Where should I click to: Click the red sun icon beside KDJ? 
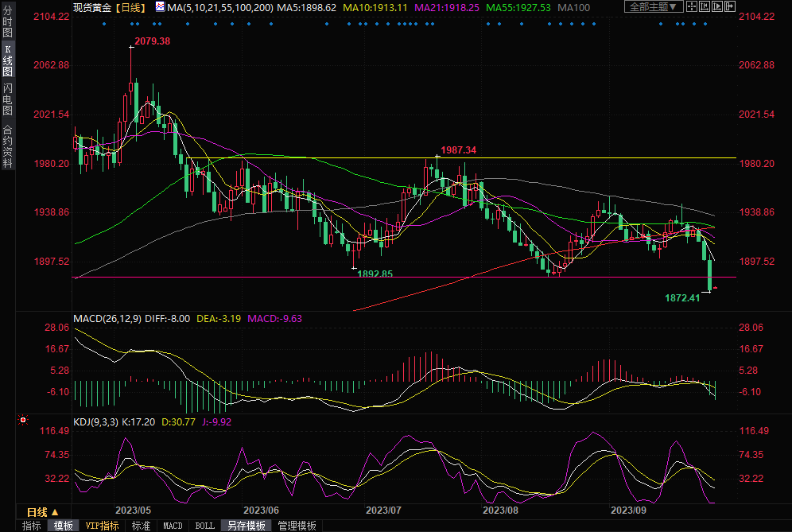23,419
